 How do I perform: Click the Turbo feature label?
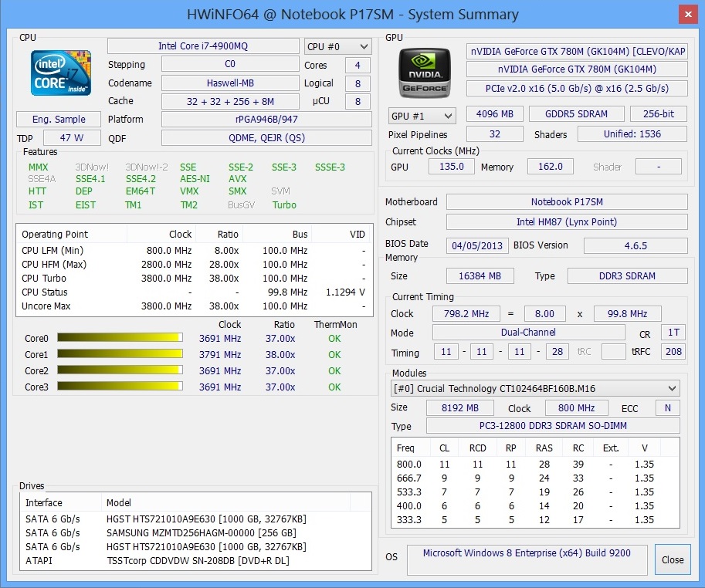(284, 204)
